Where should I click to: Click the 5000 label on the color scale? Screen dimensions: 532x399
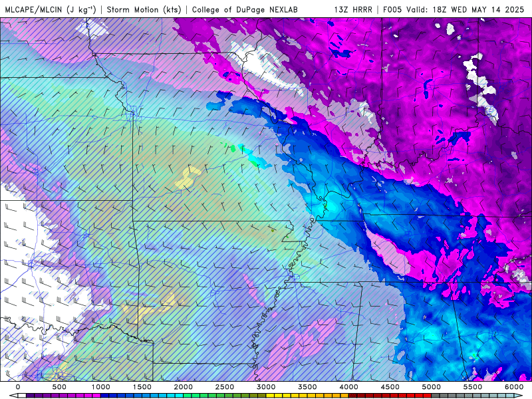(x=431, y=387)
